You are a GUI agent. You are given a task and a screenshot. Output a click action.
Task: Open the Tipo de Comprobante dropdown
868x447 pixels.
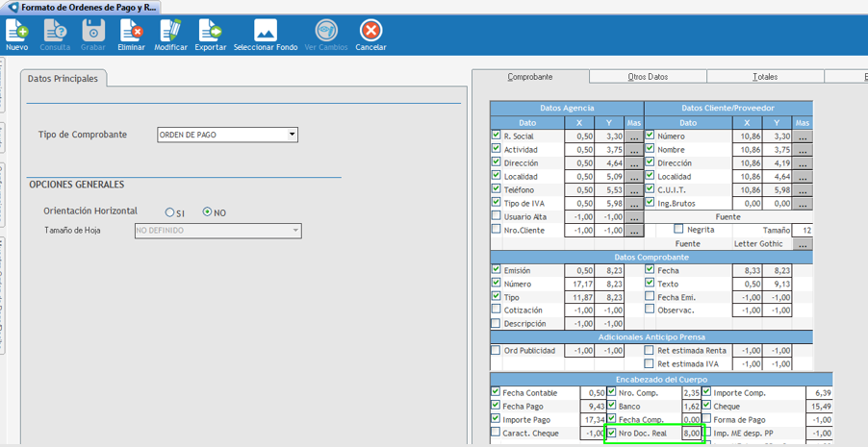[293, 136]
